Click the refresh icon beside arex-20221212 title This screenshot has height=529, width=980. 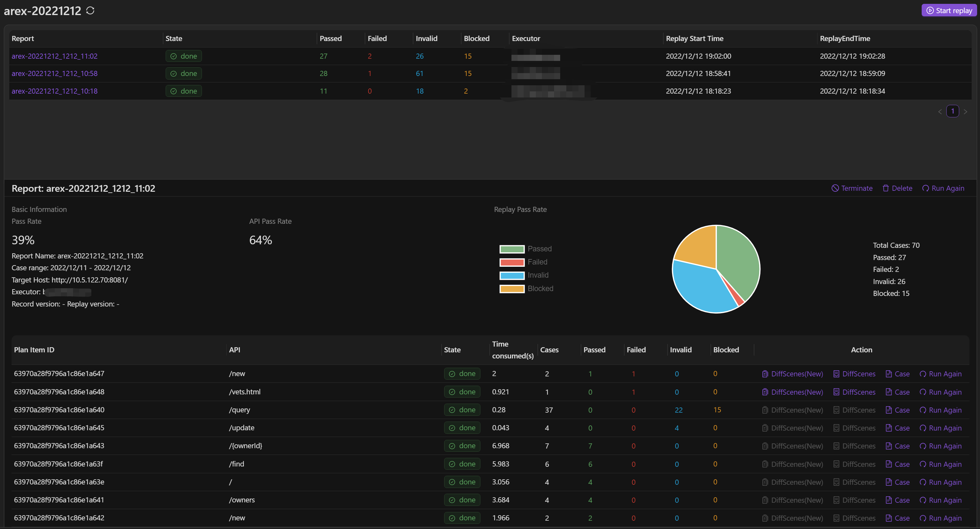(x=90, y=11)
